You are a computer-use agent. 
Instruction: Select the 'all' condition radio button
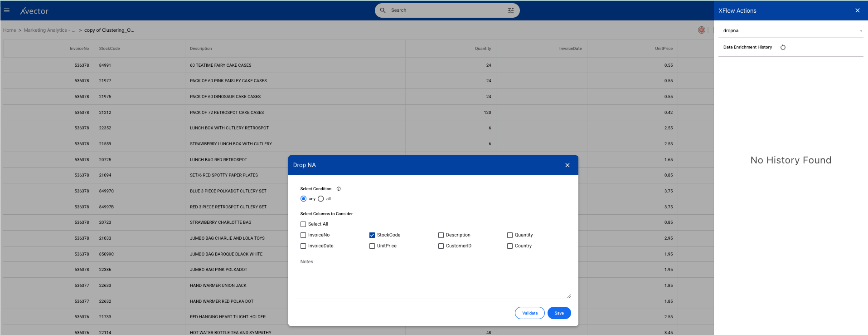pyautogui.click(x=321, y=199)
